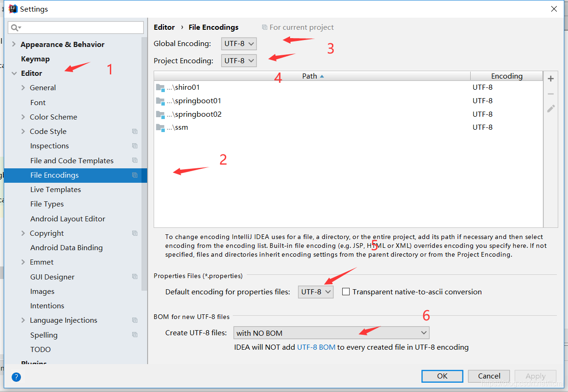This screenshot has height=392, width=568.
Task: Open TODO settings page
Action: pos(41,350)
